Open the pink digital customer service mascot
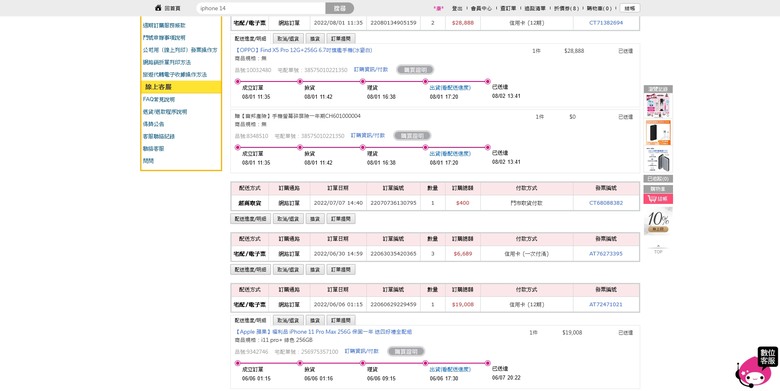 point(756,368)
